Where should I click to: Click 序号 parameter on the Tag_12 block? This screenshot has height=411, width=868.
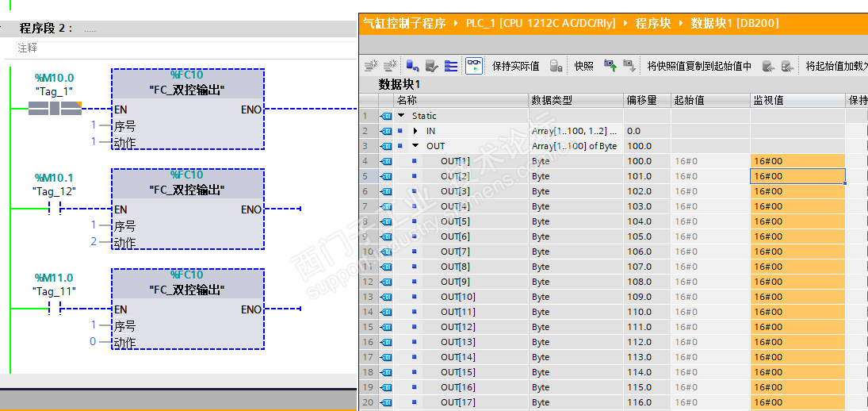pos(124,225)
